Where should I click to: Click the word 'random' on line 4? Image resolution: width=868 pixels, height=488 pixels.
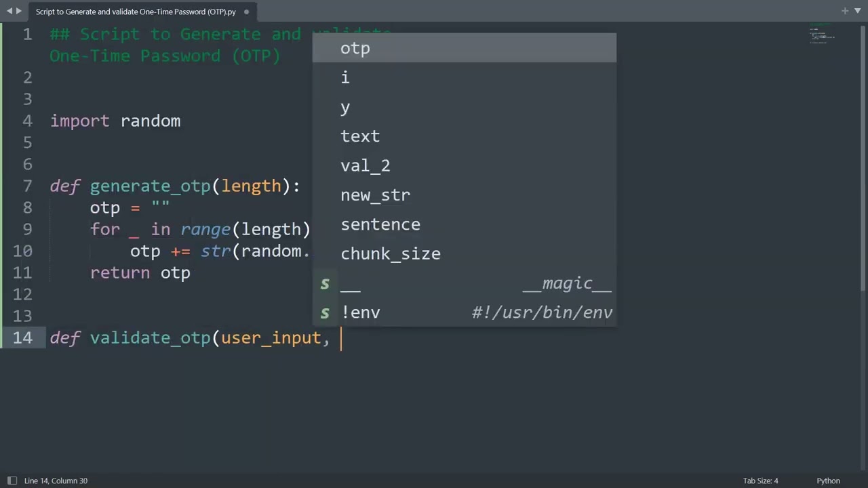pos(151,121)
